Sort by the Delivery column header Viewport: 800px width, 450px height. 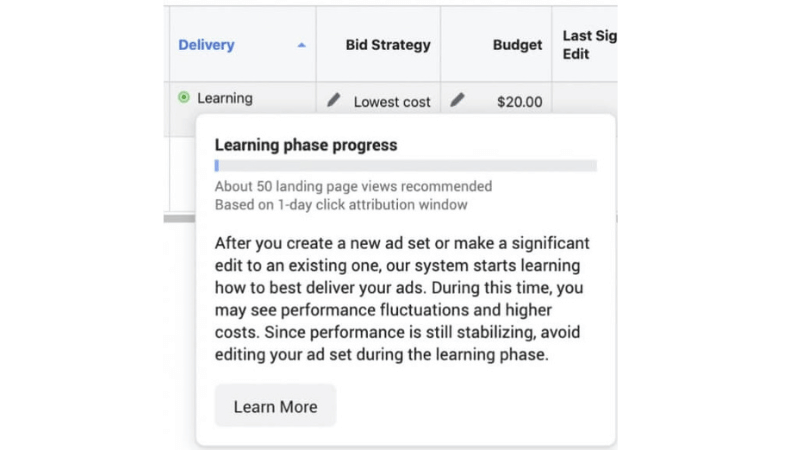[206, 45]
